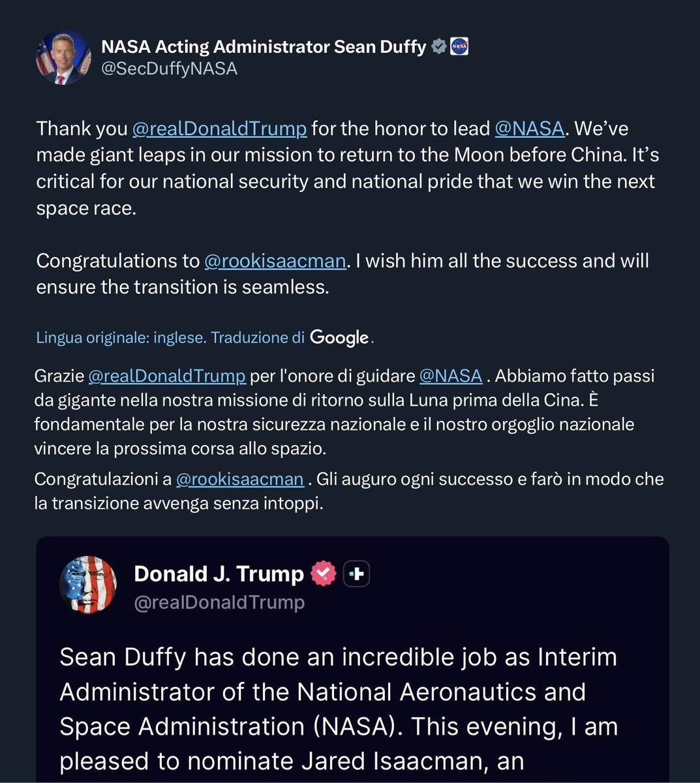Screen dimensions: 700x783
Task: Click the name NASA Acting Administrator Sean Duffy
Action: coord(264,47)
